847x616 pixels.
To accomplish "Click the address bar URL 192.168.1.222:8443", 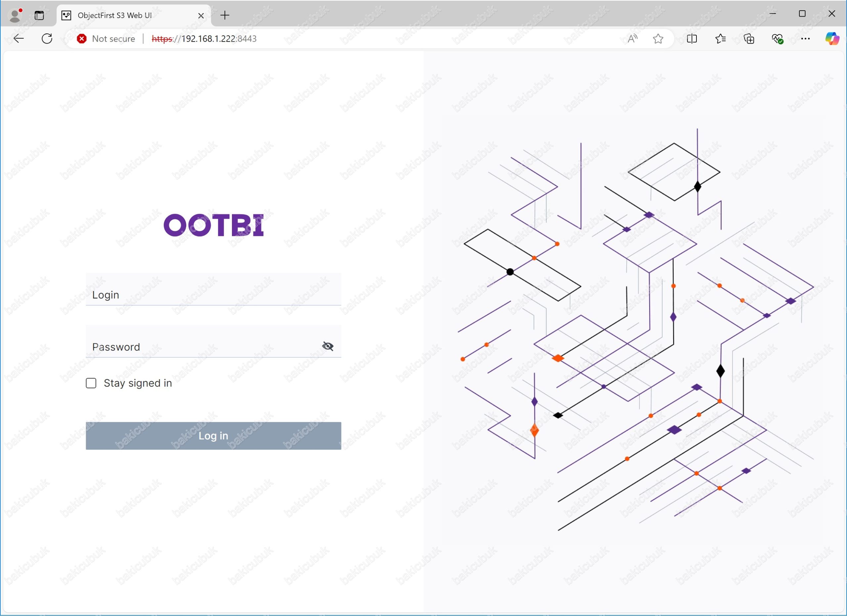I will click(x=204, y=38).
